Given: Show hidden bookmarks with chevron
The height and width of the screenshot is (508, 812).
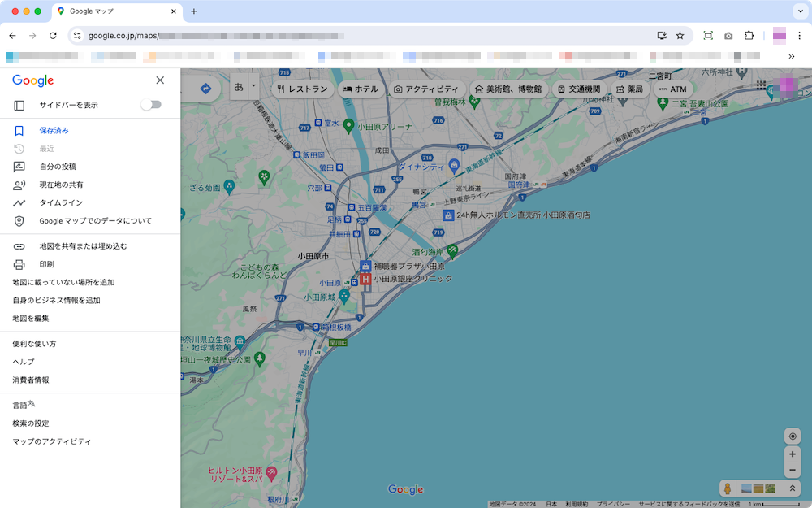Looking at the screenshot, I should point(791,57).
